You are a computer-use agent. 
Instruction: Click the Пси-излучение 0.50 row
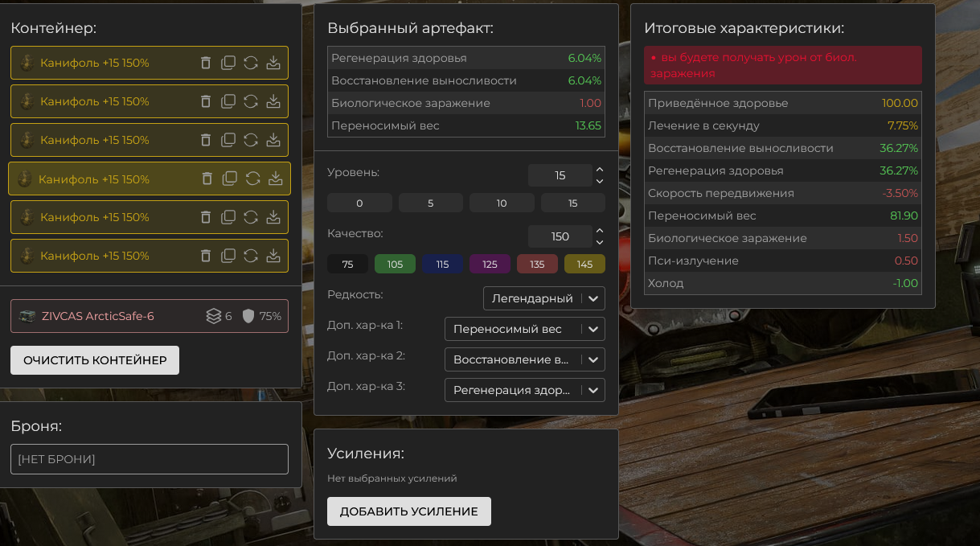pyautogui.click(x=783, y=261)
